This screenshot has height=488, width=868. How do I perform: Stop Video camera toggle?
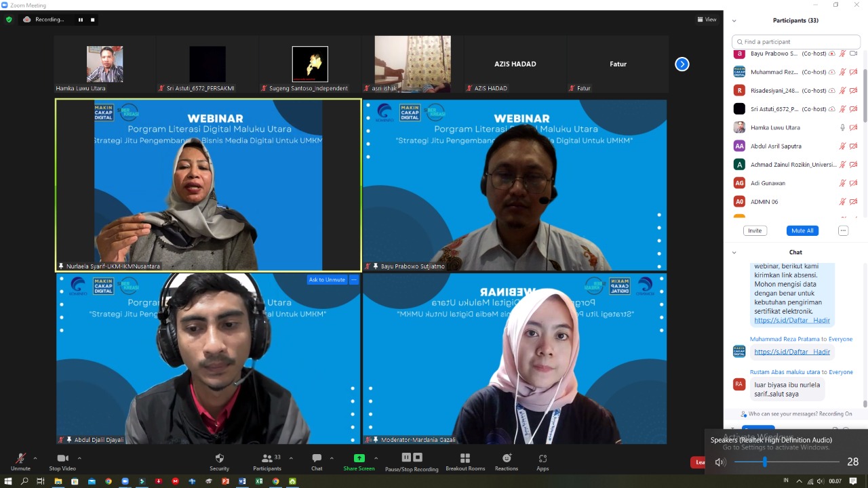[x=62, y=459]
